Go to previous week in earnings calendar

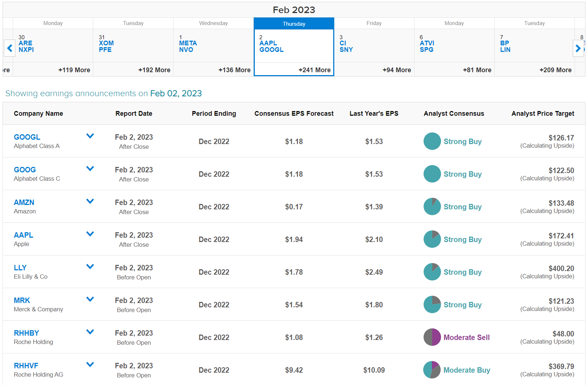click(9, 48)
